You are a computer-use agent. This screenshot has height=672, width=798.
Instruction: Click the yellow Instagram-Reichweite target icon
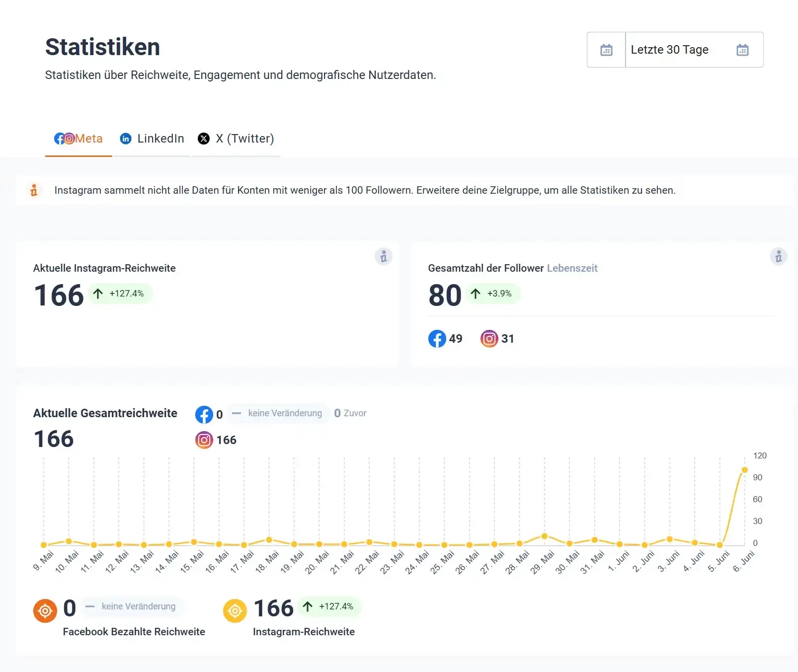235,610
